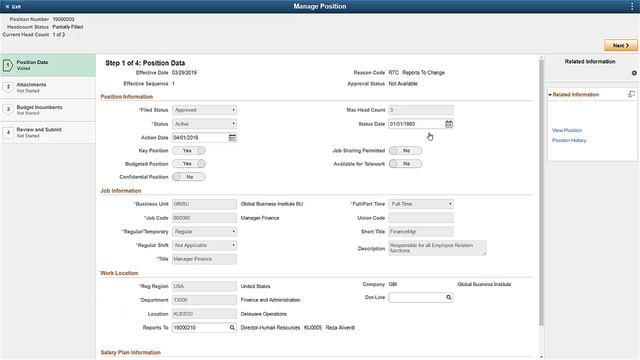Click the 'Global Business Institute BU' text
640x360 pixels.
[272, 204]
